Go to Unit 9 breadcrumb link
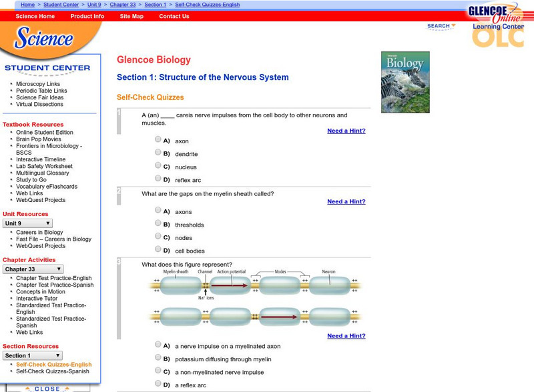534x392 pixels. coord(94,5)
